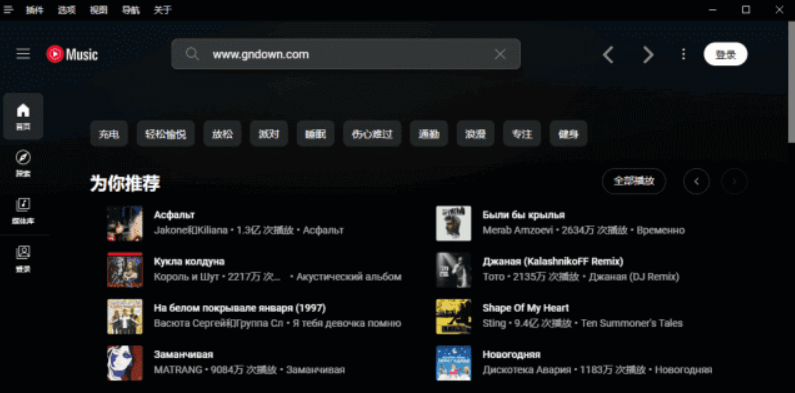Play the Асфальт album thumbnail
The width and height of the screenshot is (795, 393).
coord(125,223)
